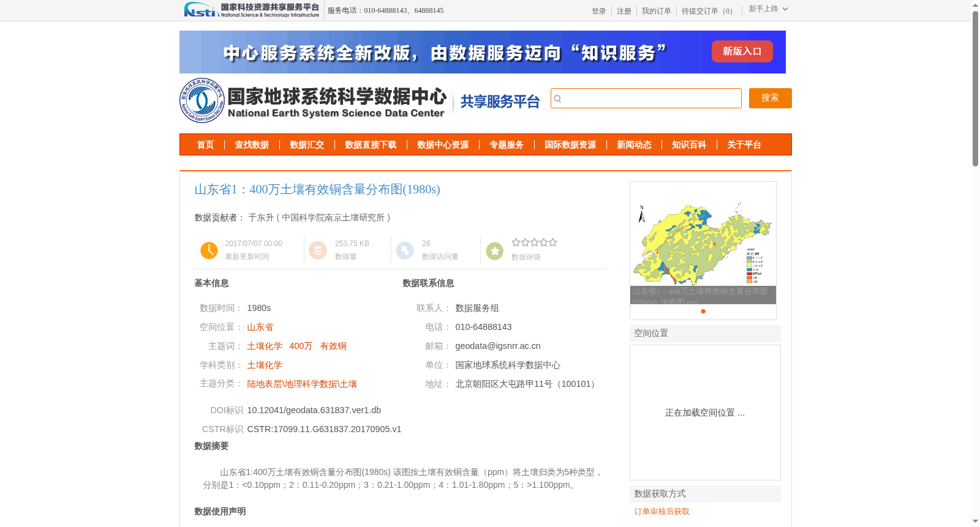Image resolution: width=980 pixels, height=527 pixels.
Task: Open 数据中心资源 menu
Action: point(443,145)
